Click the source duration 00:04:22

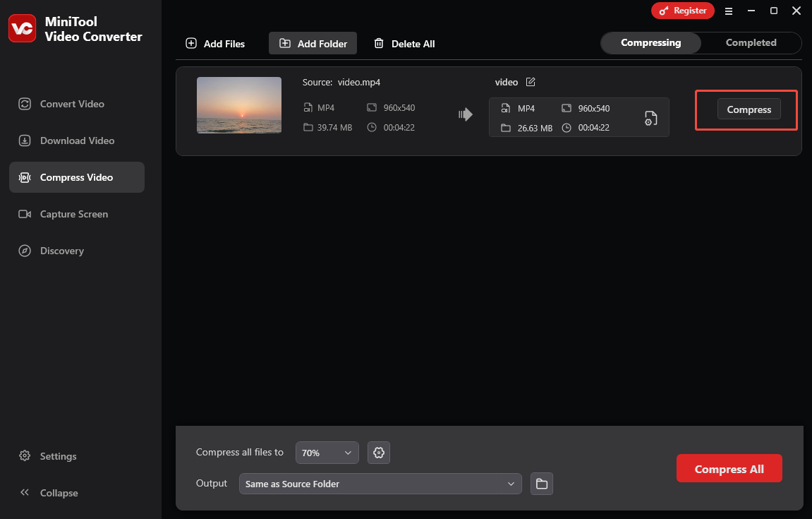click(399, 128)
